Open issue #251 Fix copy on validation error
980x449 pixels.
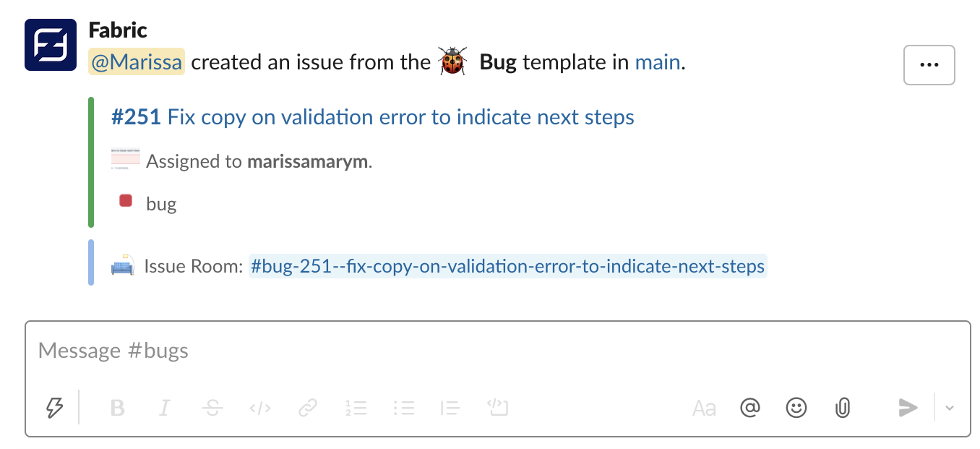point(373,117)
